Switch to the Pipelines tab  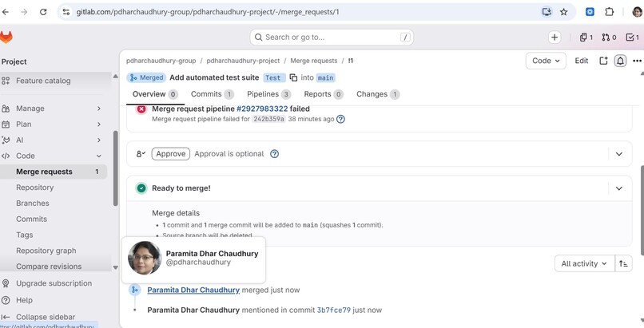[269, 94]
